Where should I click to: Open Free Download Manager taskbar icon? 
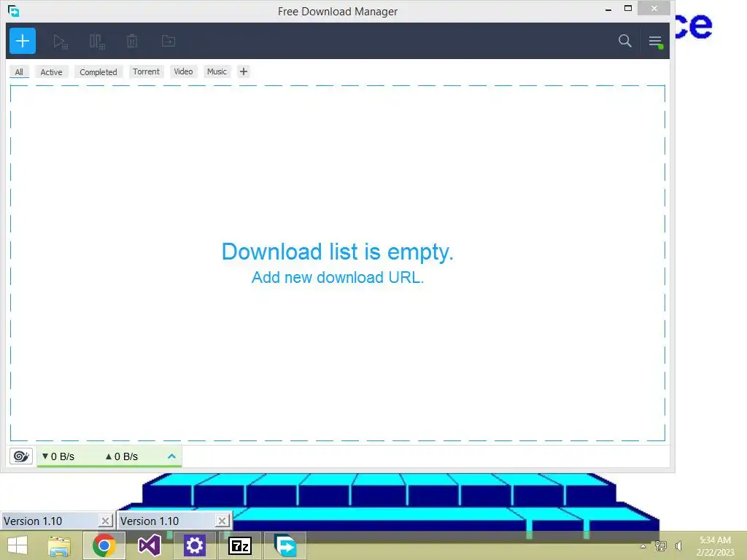285,545
